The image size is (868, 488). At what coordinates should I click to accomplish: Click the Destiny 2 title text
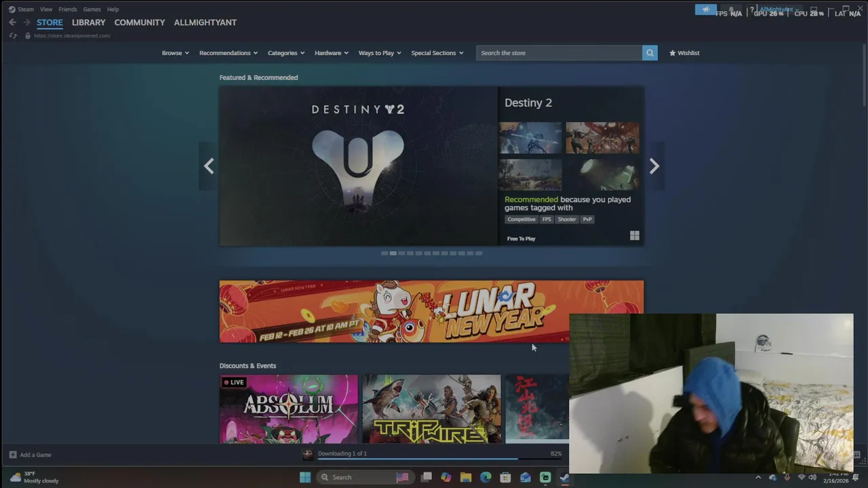coord(528,103)
